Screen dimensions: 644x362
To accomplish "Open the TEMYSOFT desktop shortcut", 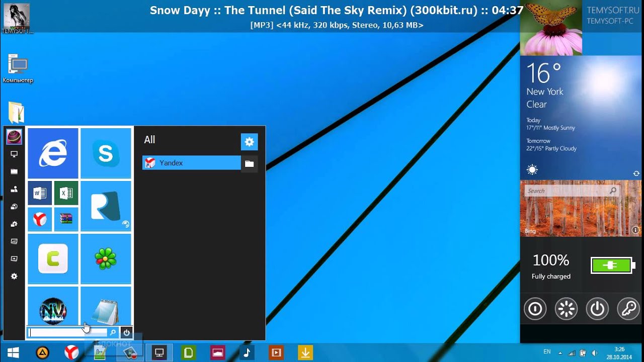I will (x=17, y=18).
